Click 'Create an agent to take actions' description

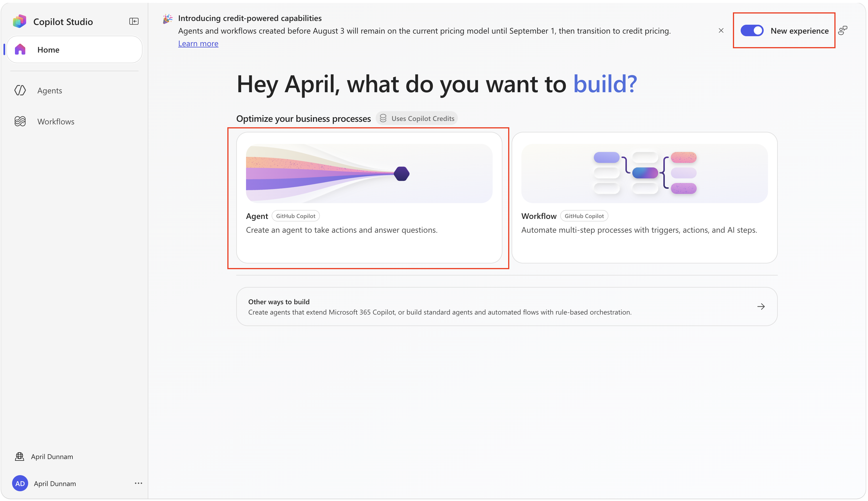tap(341, 230)
